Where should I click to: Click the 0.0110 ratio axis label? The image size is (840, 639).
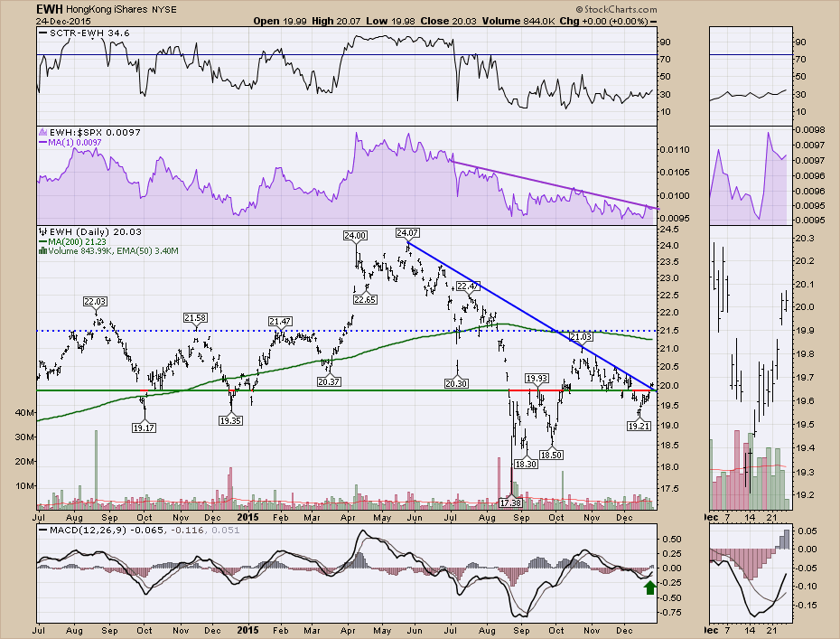[675, 149]
